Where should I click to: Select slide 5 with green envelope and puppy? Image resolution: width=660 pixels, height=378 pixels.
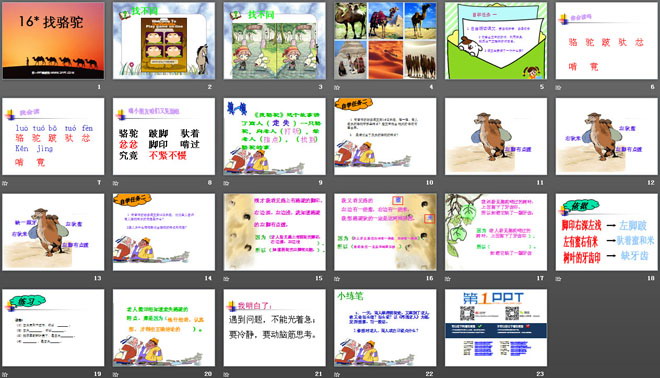pos(496,40)
